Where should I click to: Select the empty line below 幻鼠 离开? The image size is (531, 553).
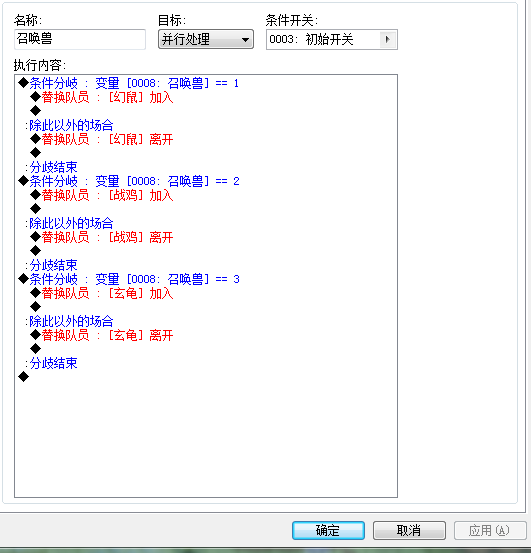tap(35, 153)
